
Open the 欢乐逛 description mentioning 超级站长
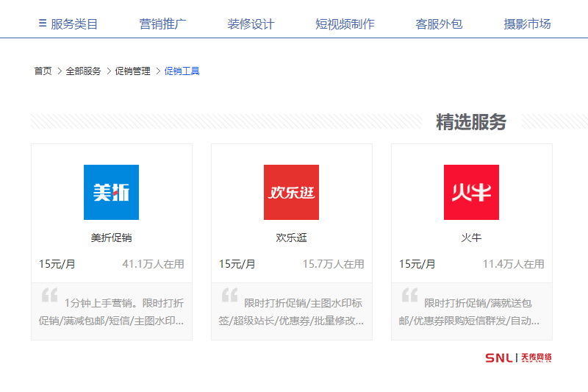point(291,311)
